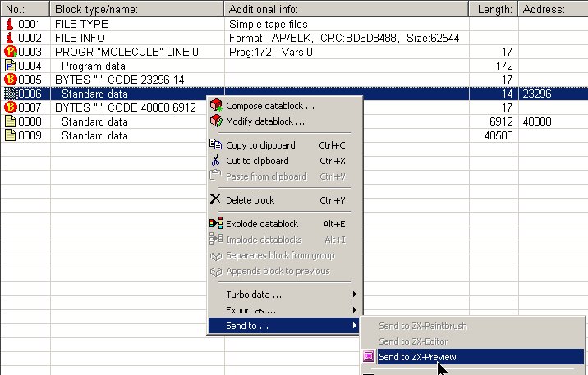Click the address value 40000
Viewport: 588px width, 375px height.
[537, 121]
